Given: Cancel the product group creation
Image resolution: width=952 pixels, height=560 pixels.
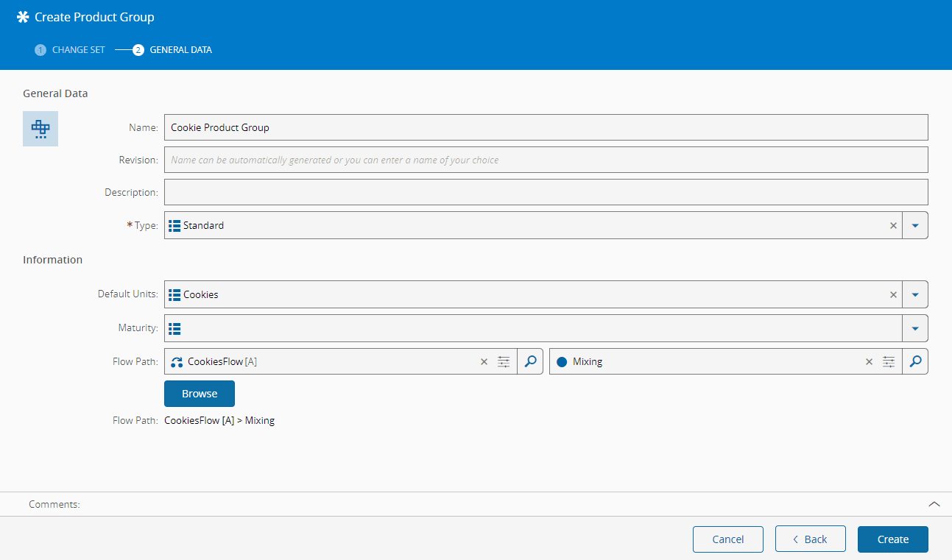Looking at the screenshot, I should pyautogui.click(x=727, y=539).
